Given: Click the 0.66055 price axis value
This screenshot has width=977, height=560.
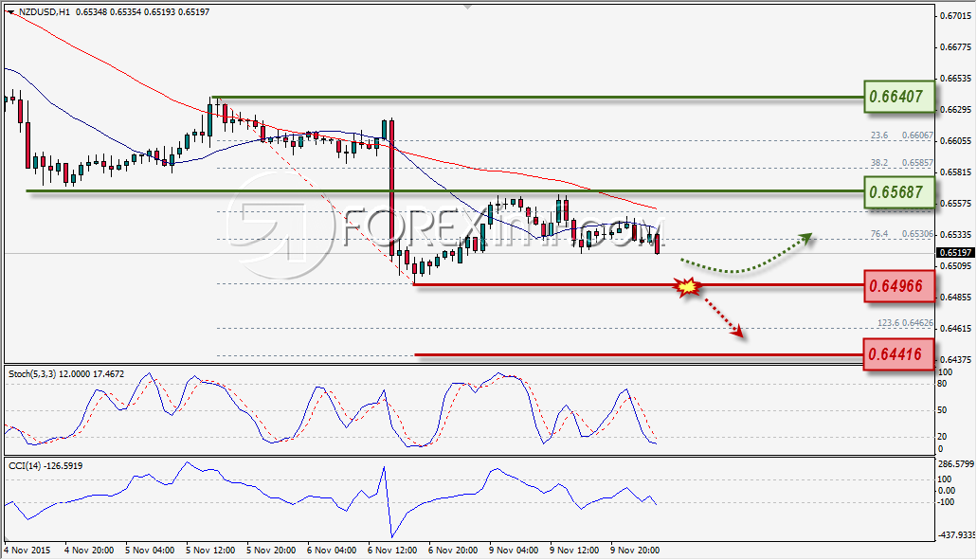Looking at the screenshot, I should tap(956, 141).
